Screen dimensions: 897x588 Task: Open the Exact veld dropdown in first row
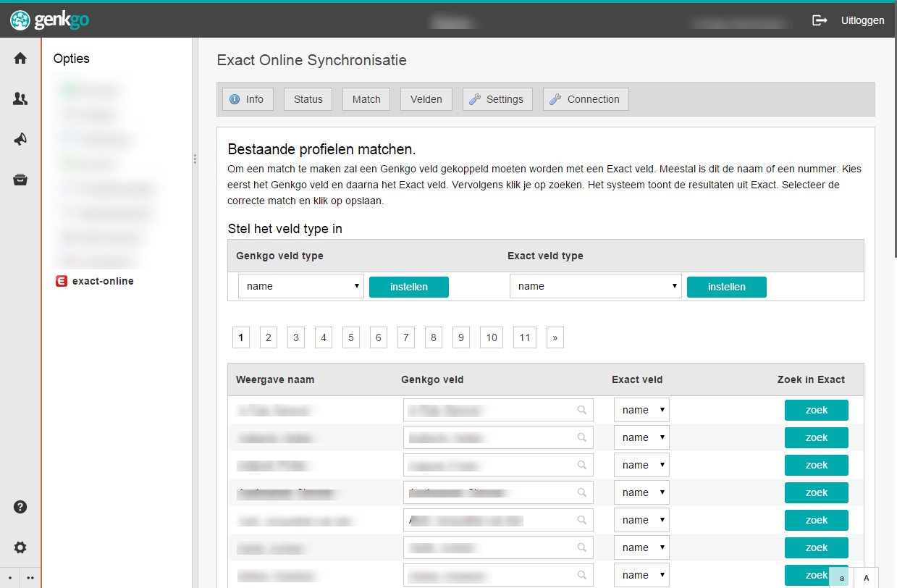[641, 410]
